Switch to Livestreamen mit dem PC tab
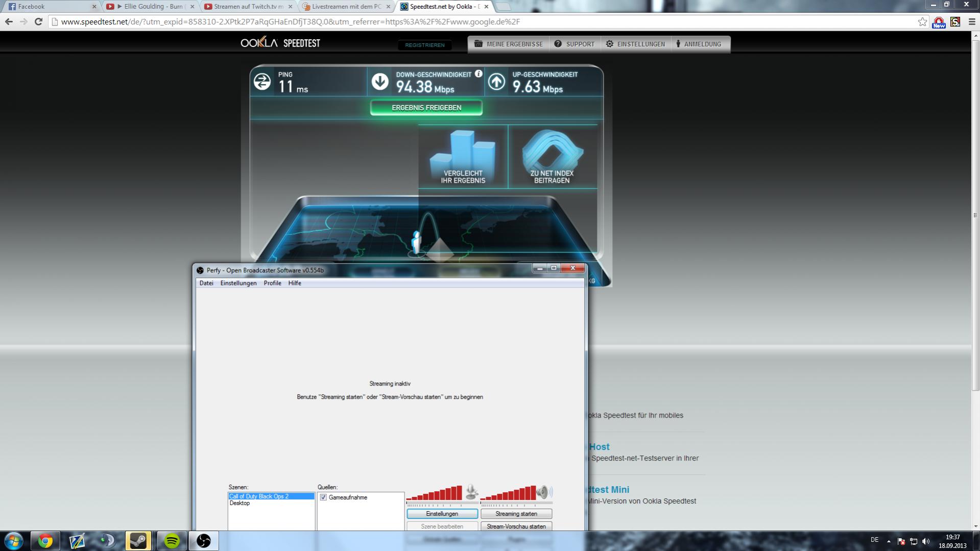 click(x=346, y=7)
